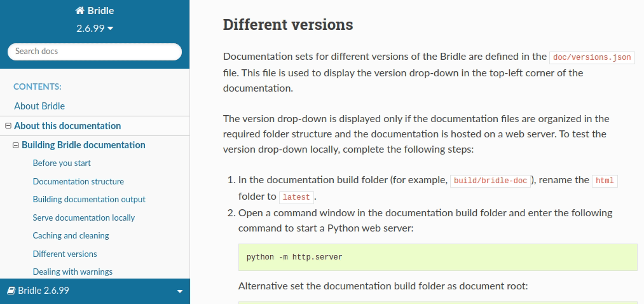Open Documentation structure section
The image size is (644, 304).
click(78, 181)
